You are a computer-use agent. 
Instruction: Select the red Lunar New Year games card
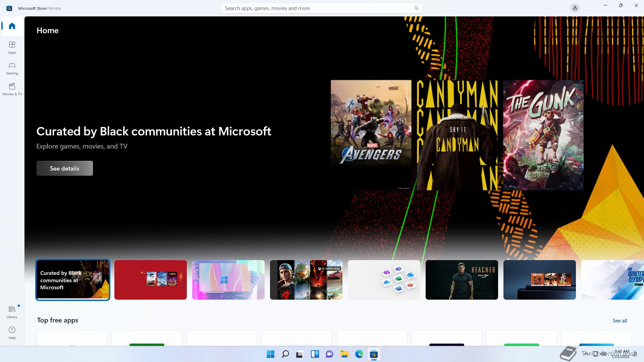coord(151,280)
